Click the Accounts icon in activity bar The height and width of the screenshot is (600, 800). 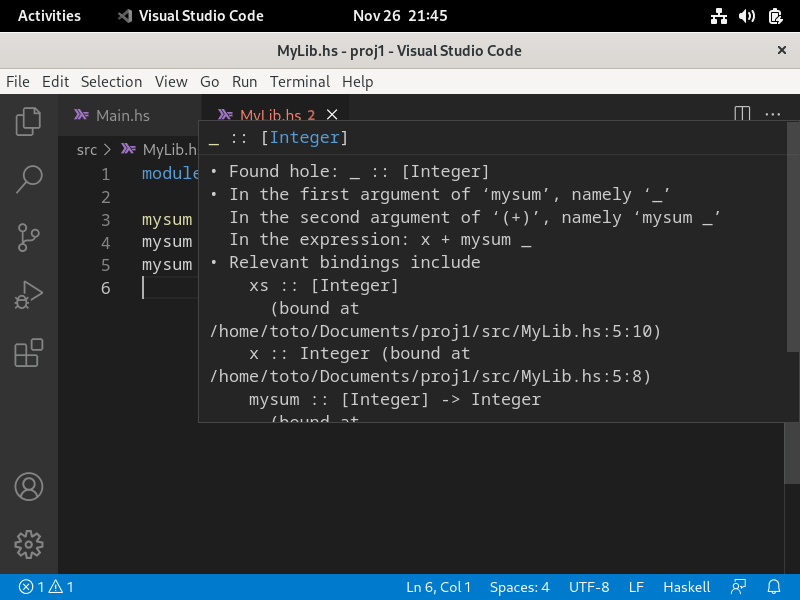[x=28, y=487]
